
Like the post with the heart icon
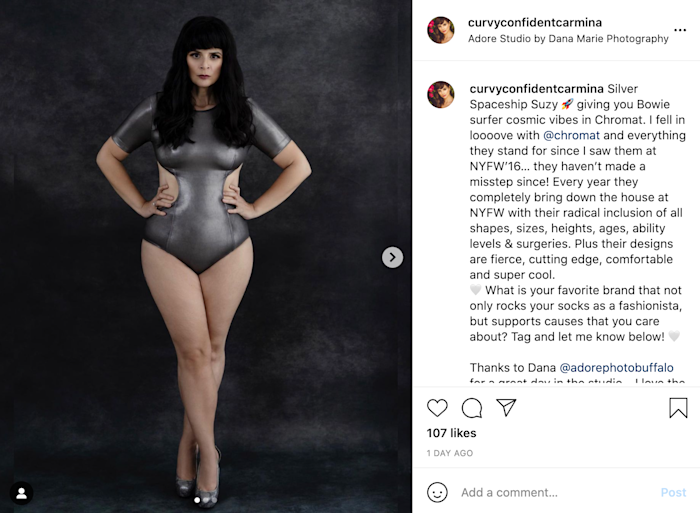tap(437, 408)
